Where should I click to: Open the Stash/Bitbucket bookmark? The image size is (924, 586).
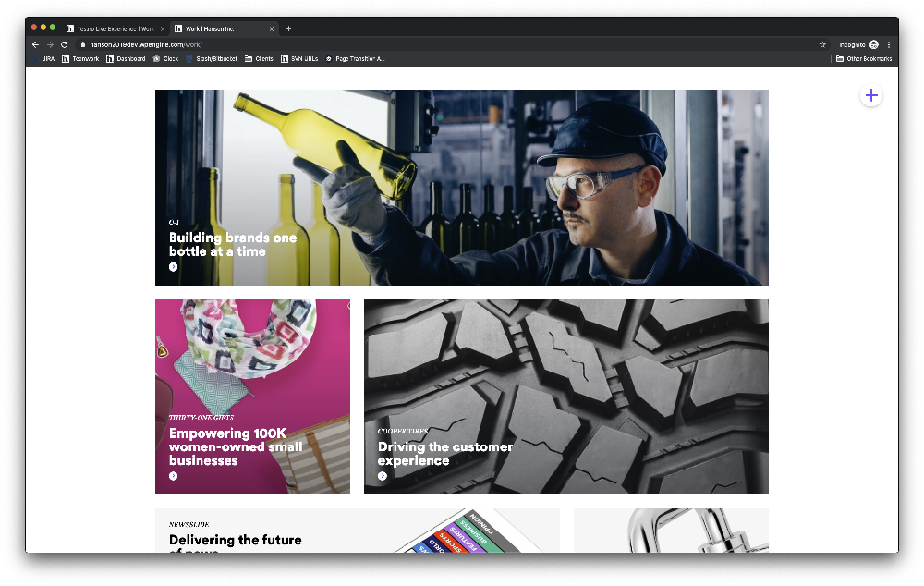(x=212, y=59)
